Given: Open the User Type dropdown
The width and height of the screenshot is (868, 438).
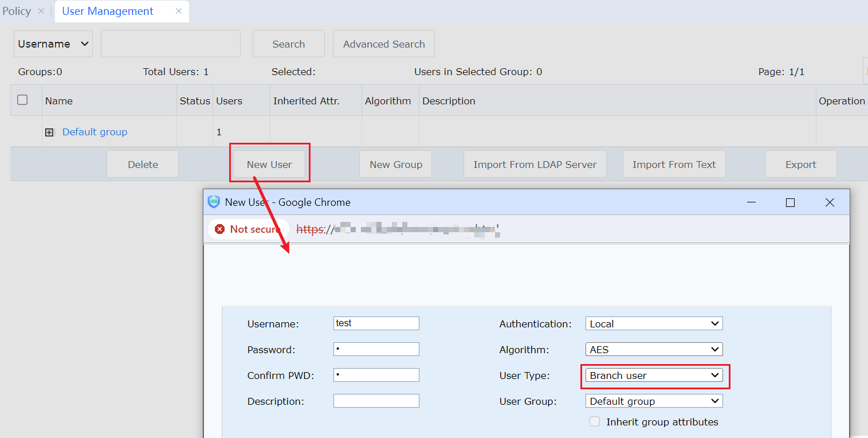Looking at the screenshot, I should [x=654, y=376].
